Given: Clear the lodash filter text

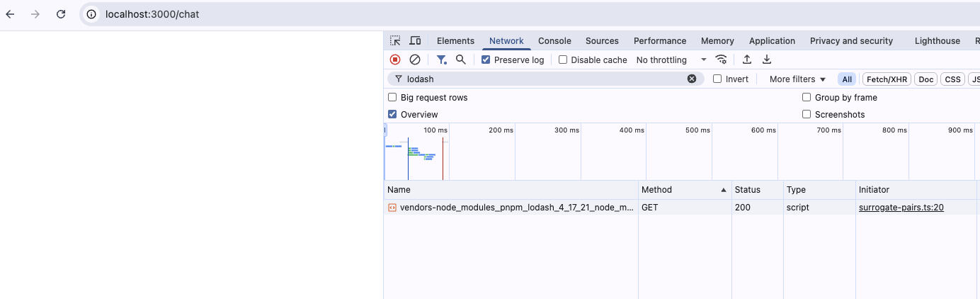Looking at the screenshot, I should pos(692,79).
